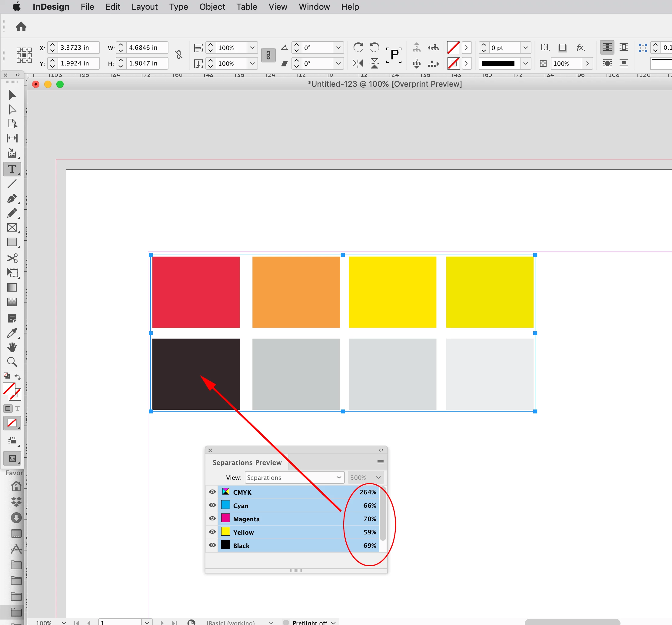
Task: Select the orange color square
Action: click(x=296, y=292)
